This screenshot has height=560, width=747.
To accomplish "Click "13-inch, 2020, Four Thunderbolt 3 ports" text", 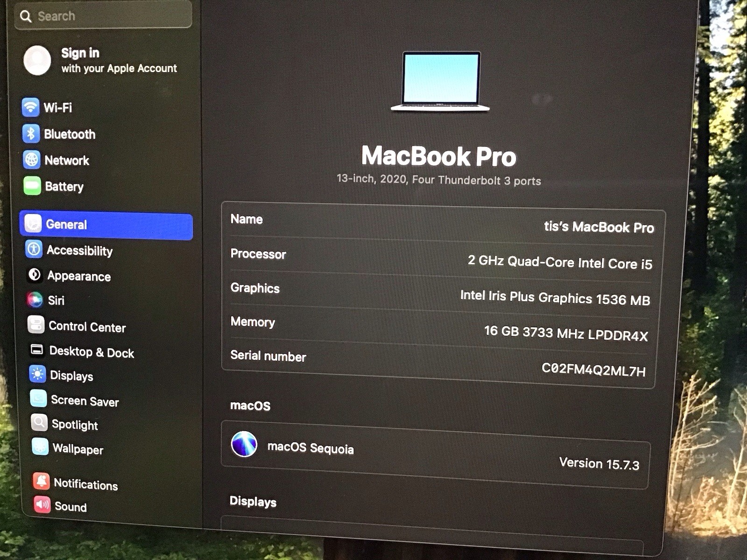I will [x=439, y=180].
